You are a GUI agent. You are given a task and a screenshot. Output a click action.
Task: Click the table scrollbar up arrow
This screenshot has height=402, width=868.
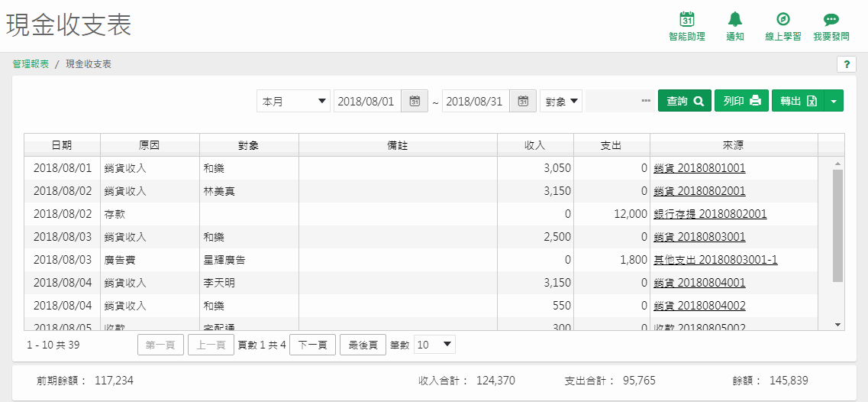(x=837, y=164)
